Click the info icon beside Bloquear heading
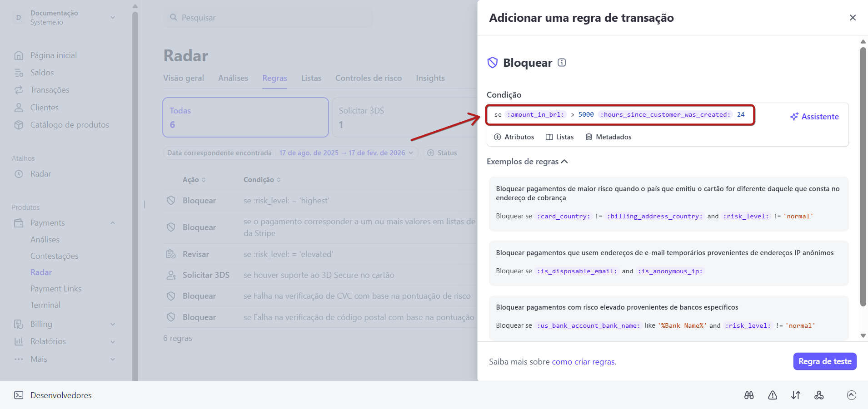The height and width of the screenshot is (409, 868). (x=562, y=63)
